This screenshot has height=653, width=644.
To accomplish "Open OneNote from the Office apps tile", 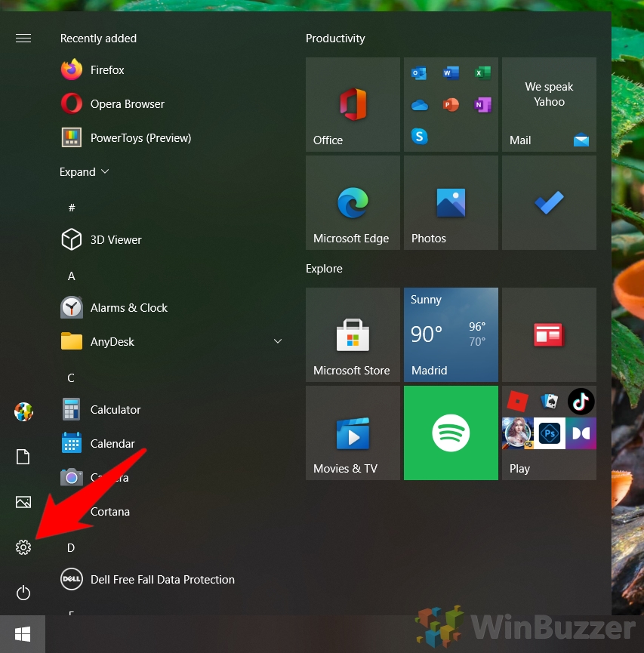I will 482,105.
